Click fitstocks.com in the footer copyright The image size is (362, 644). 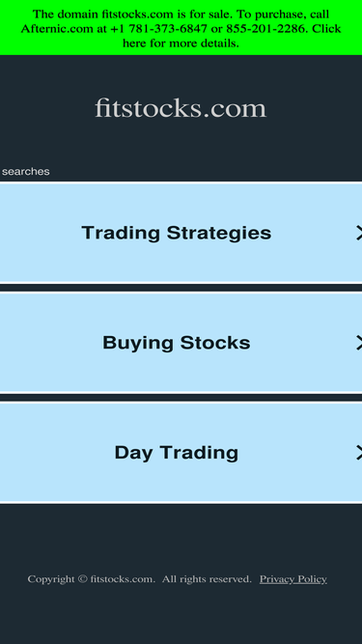(123, 579)
